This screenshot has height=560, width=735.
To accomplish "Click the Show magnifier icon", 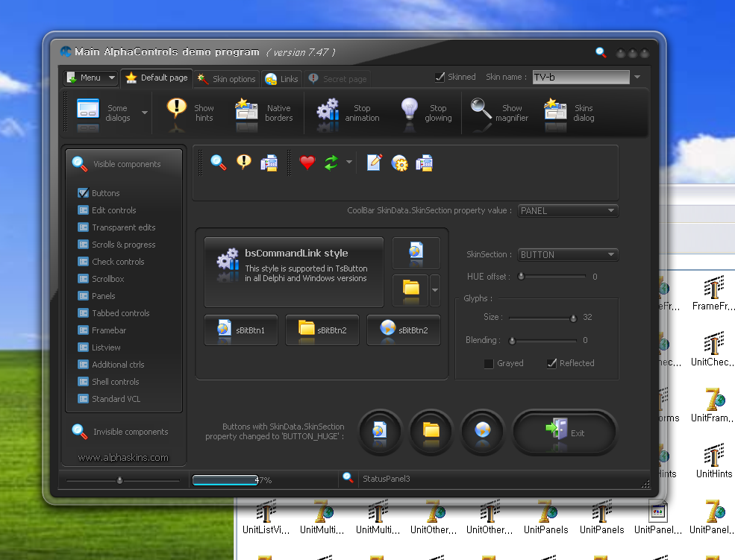I will pyautogui.click(x=481, y=110).
